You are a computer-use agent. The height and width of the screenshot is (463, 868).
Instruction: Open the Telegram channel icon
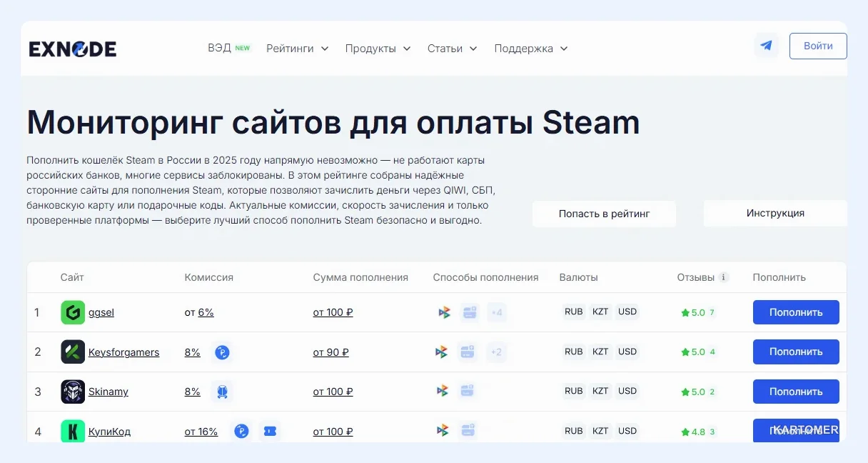pos(767,46)
